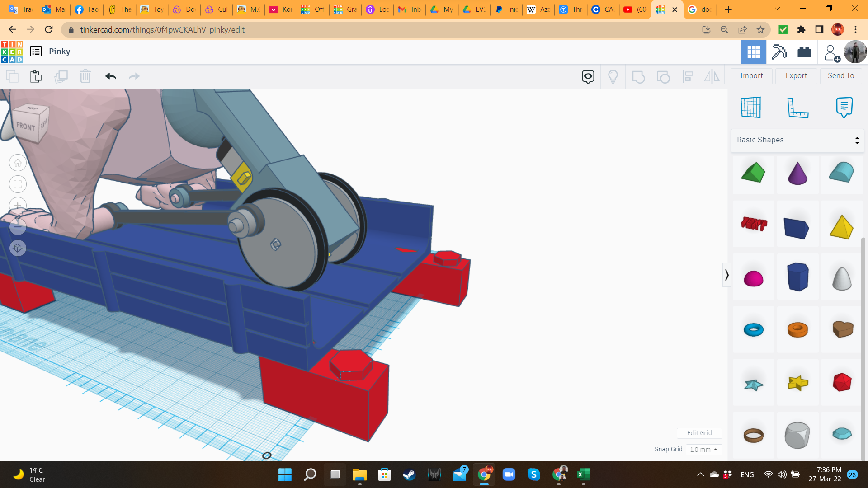The height and width of the screenshot is (488, 868).
Task: Toggle orthographic perspective view cube button
Action: coord(18,248)
